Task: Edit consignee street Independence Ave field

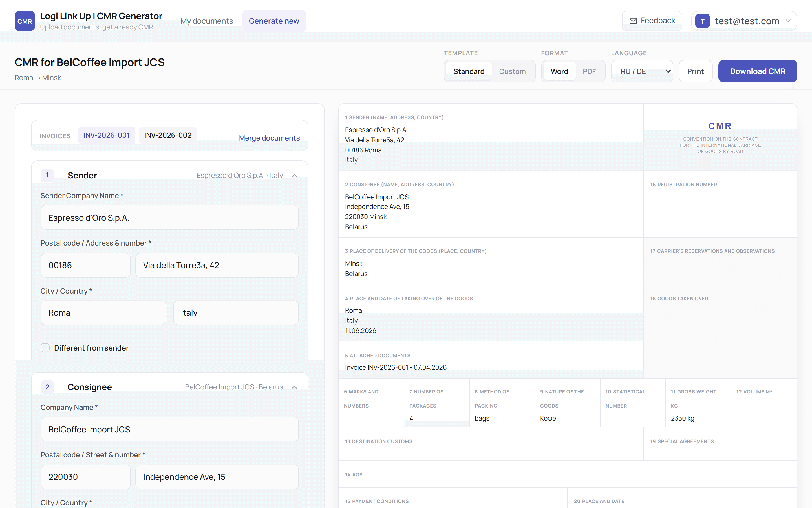Action: click(217, 477)
